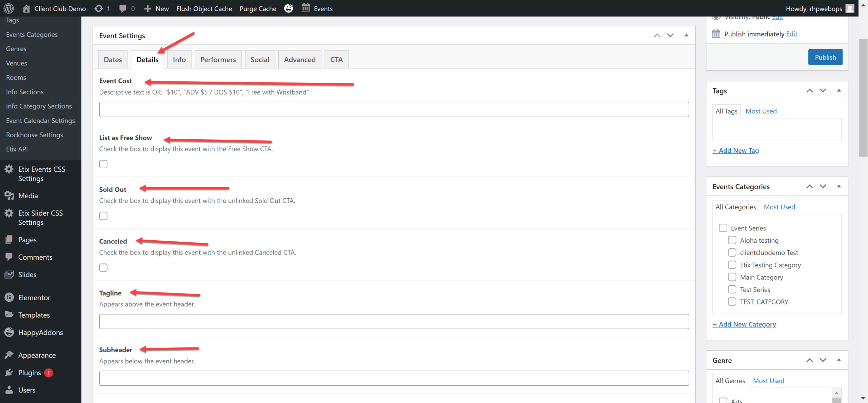
Task: Open Appearance settings in sidebar
Action: 37,355
